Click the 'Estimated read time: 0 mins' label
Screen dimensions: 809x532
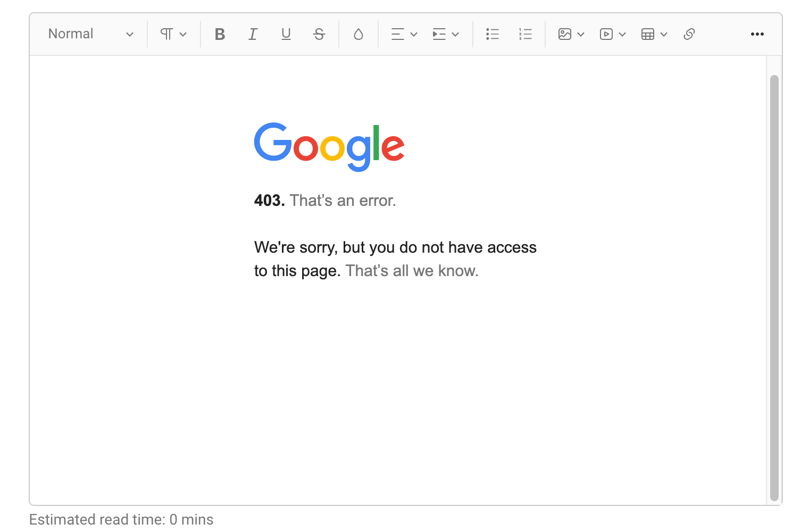[121, 519]
